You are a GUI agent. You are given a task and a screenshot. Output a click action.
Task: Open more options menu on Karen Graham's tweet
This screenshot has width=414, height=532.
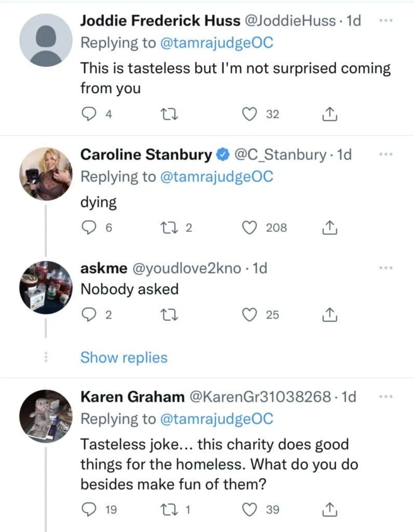[386, 396]
